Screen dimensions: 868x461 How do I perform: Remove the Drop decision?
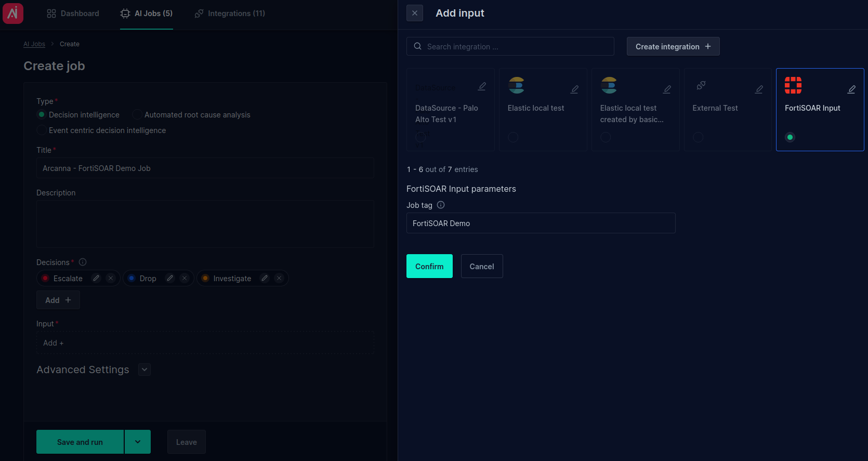pyautogui.click(x=185, y=278)
